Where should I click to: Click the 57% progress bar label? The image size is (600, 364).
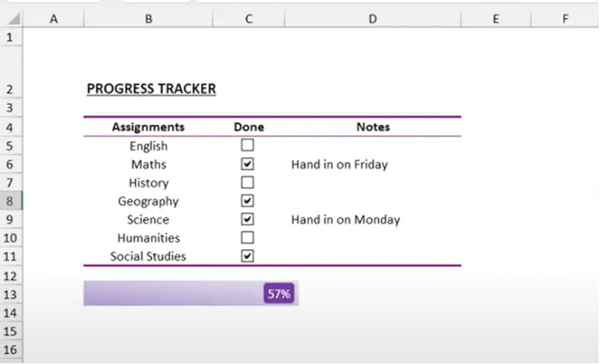pyautogui.click(x=278, y=293)
